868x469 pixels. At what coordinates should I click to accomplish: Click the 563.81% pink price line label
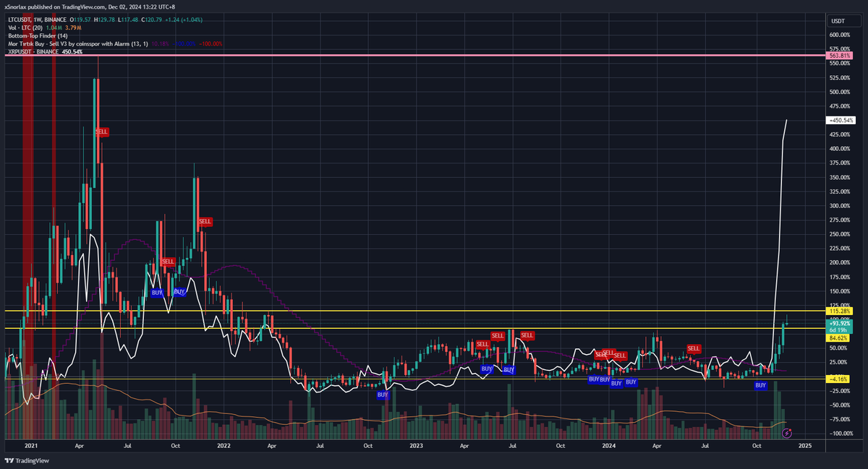point(838,55)
